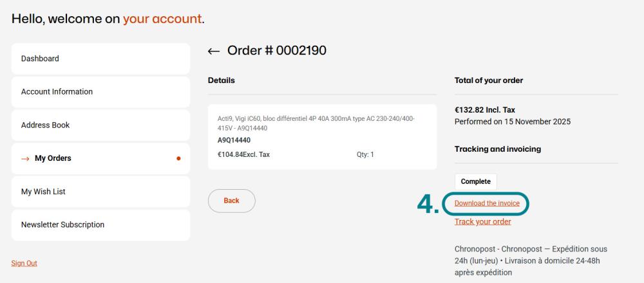Click the arrow icon in My Orders
Screen dimensions: 644x283
[x=26, y=158]
